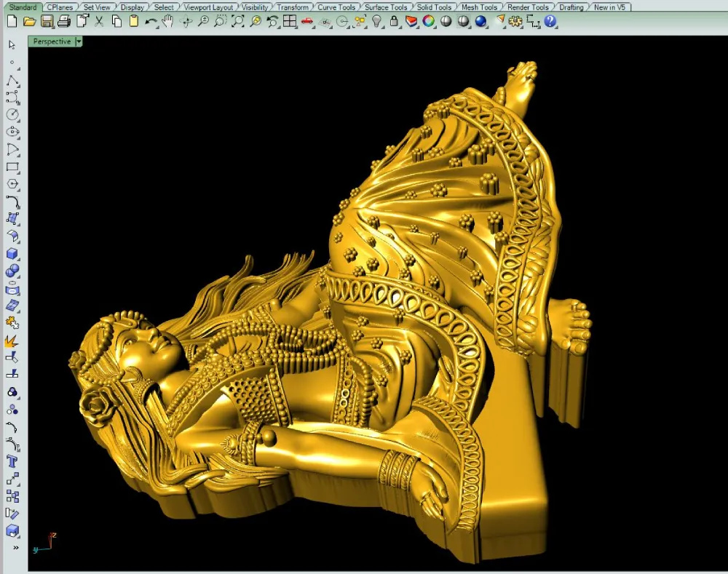Open the Visibility toolbar tab
Screen dimensions: 728x574
click(254, 7)
